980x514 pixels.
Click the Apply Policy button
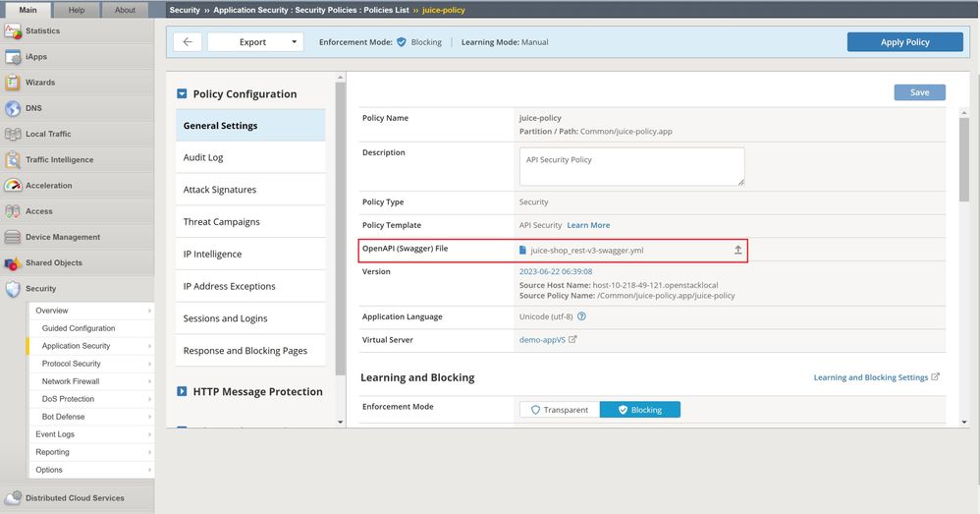904,42
